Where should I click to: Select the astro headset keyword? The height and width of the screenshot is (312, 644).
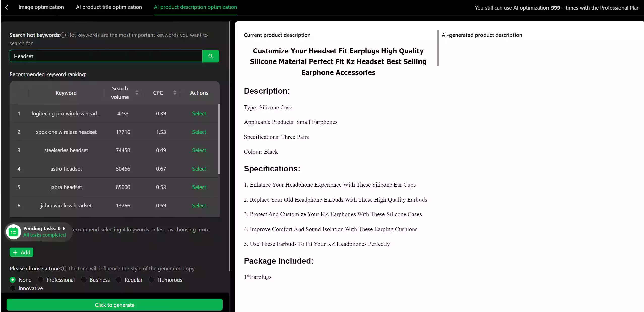pyautogui.click(x=199, y=169)
